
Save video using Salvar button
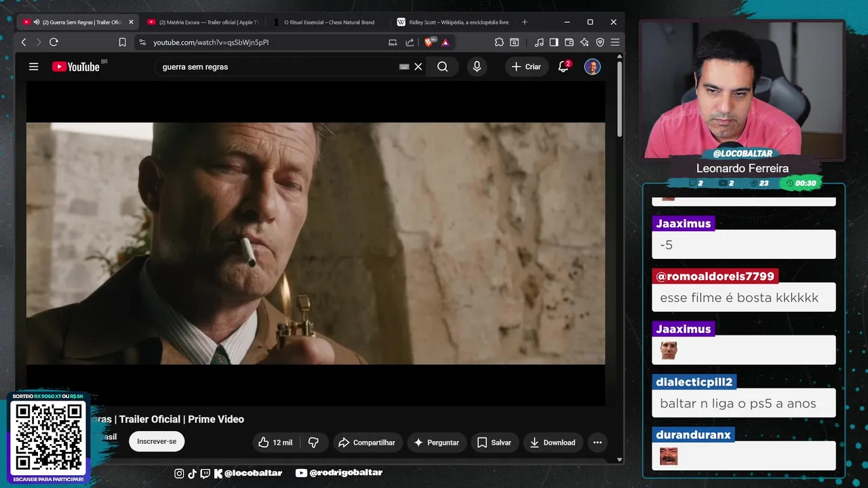click(494, 443)
